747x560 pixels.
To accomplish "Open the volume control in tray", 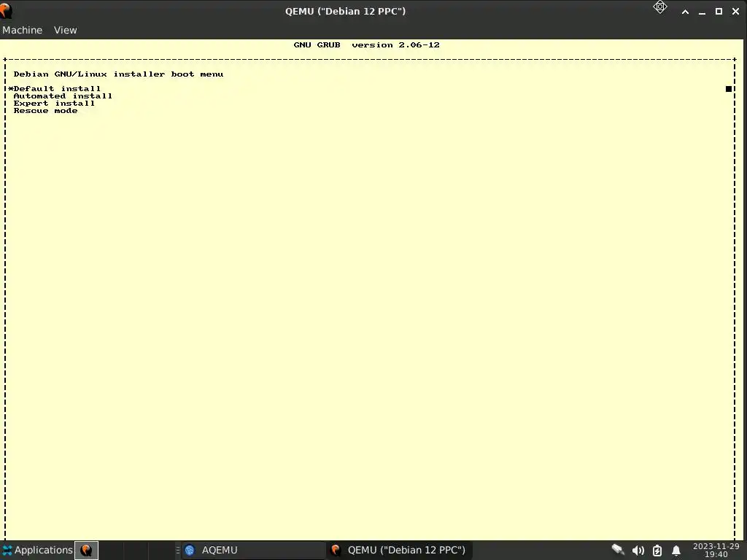I will (x=638, y=551).
